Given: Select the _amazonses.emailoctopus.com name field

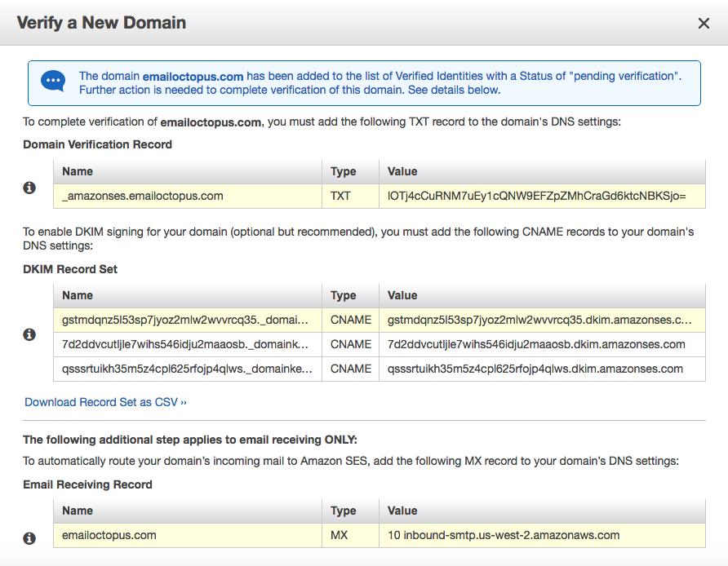Looking at the screenshot, I should [142, 196].
